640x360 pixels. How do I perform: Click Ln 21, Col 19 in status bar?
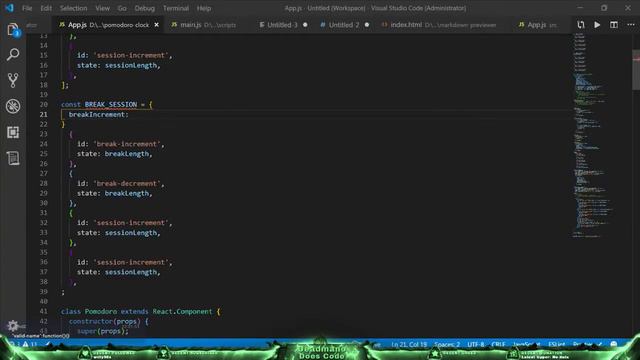coord(409,344)
